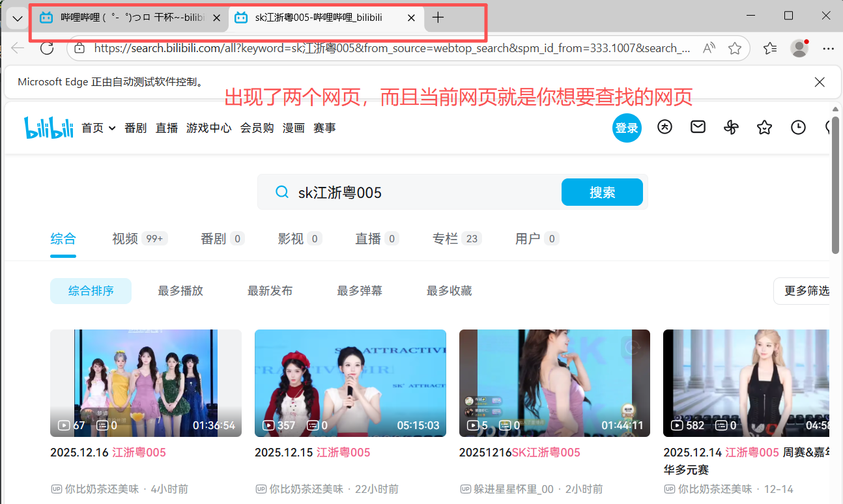Image resolution: width=843 pixels, height=504 pixels.
Task: Activate read aloud icon in address bar
Action: [709, 48]
